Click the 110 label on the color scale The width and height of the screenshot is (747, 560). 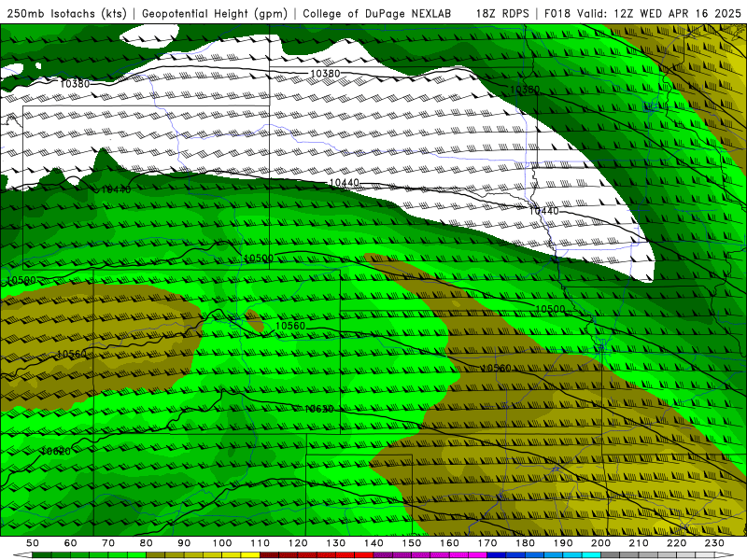[261, 543]
